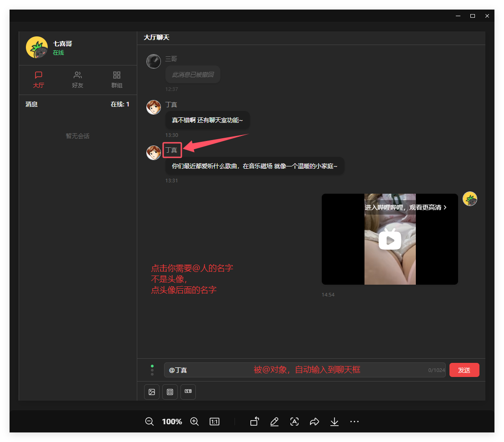Click the zoom in magnifier icon
The width and height of the screenshot is (504, 442).
click(x=195, y=422)
